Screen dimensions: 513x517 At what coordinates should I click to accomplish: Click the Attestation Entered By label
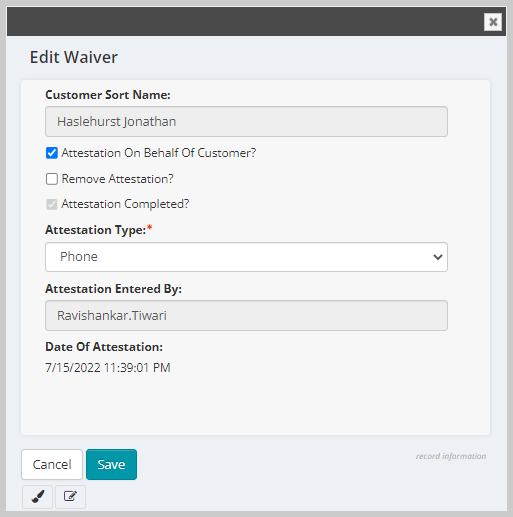point(113,289)
